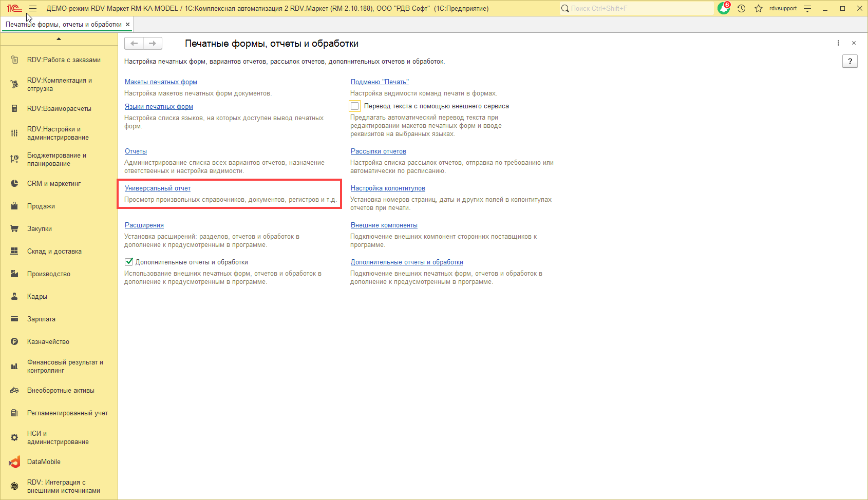Click the Кадры person icon

tap(14, 297)
